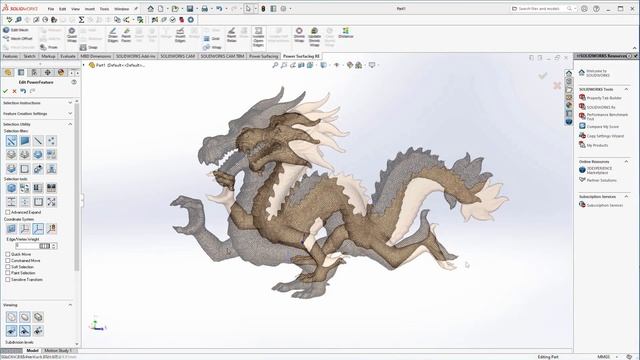
Task: Click the Select cursor tool
Action: pos(248,9)
